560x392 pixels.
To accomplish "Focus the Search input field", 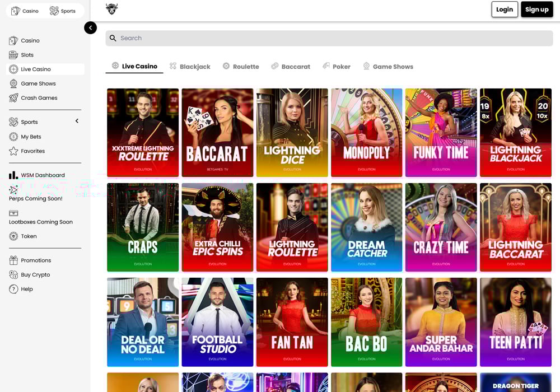I will coord(329,38).
